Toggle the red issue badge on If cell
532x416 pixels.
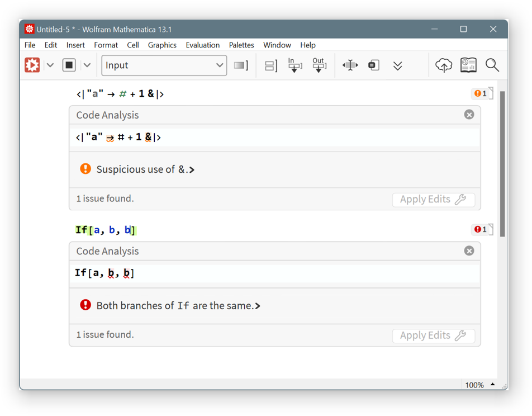click(480, 229)
